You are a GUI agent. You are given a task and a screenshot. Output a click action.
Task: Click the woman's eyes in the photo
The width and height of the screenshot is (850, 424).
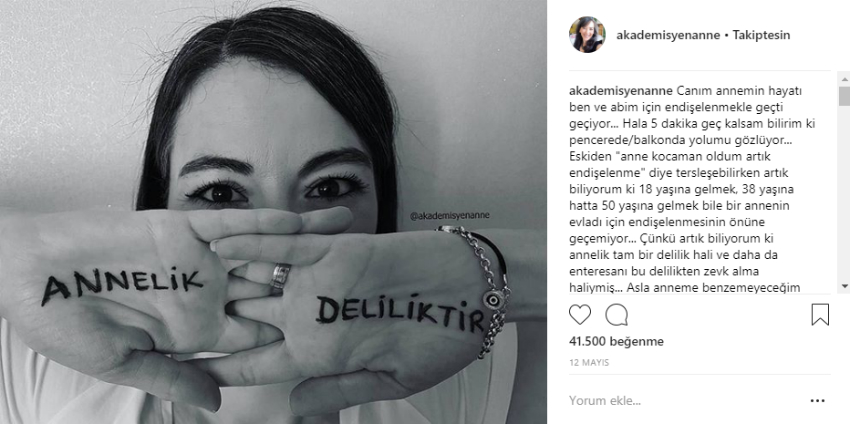275,191
